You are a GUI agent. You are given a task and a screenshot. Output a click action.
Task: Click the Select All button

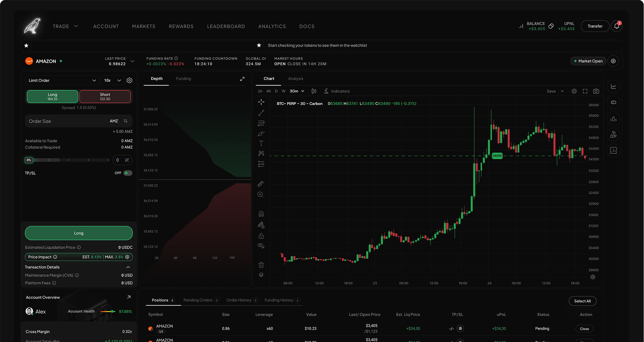pos(583,301)
